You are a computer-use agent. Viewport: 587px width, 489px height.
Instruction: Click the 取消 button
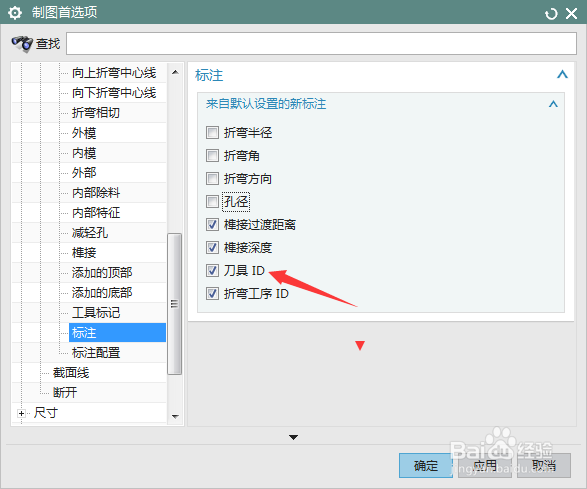pos(544,465)
